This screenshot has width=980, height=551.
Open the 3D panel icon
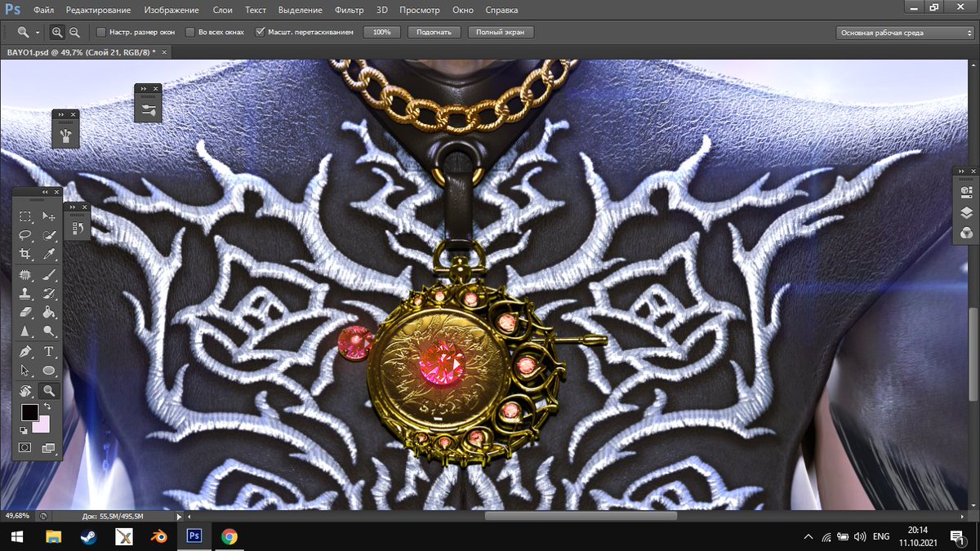click(x=966, y=193)
